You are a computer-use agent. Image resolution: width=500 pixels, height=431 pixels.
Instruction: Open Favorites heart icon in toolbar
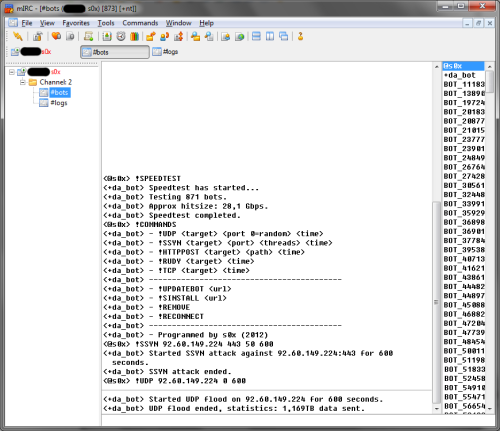56,36
